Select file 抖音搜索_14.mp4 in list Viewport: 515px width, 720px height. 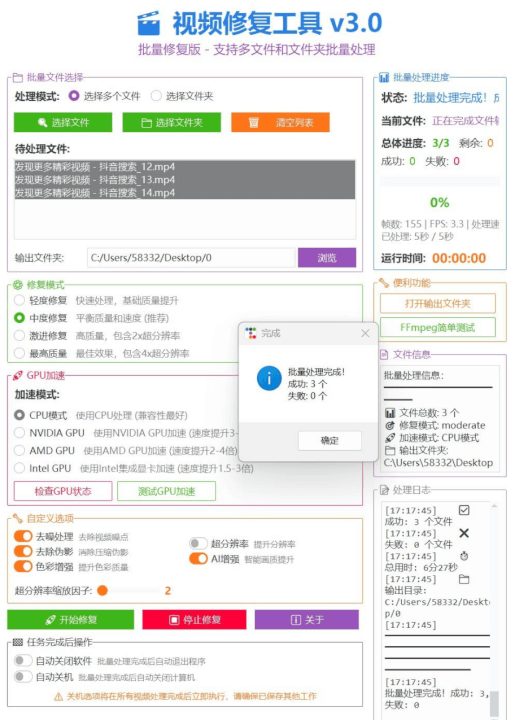pyautogui.click(x=185, y=192)
